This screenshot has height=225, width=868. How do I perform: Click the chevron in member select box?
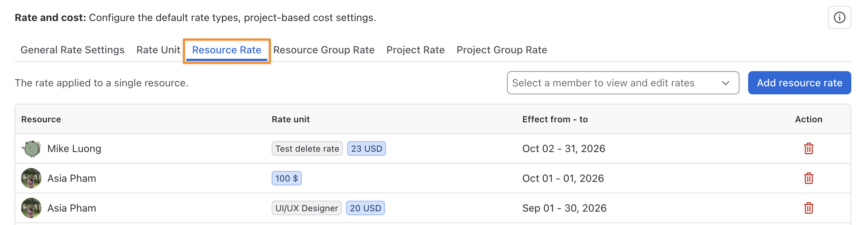726,83
